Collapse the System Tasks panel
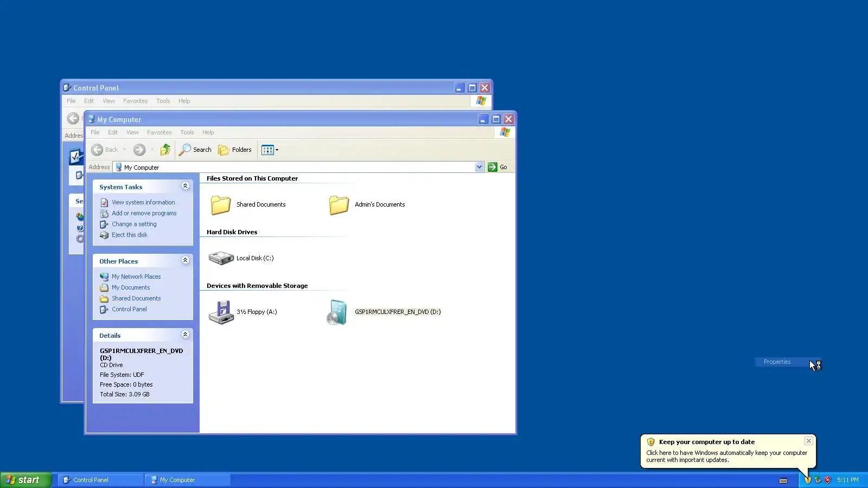Viewport: 868px width, 488px height. coord(185,186)
